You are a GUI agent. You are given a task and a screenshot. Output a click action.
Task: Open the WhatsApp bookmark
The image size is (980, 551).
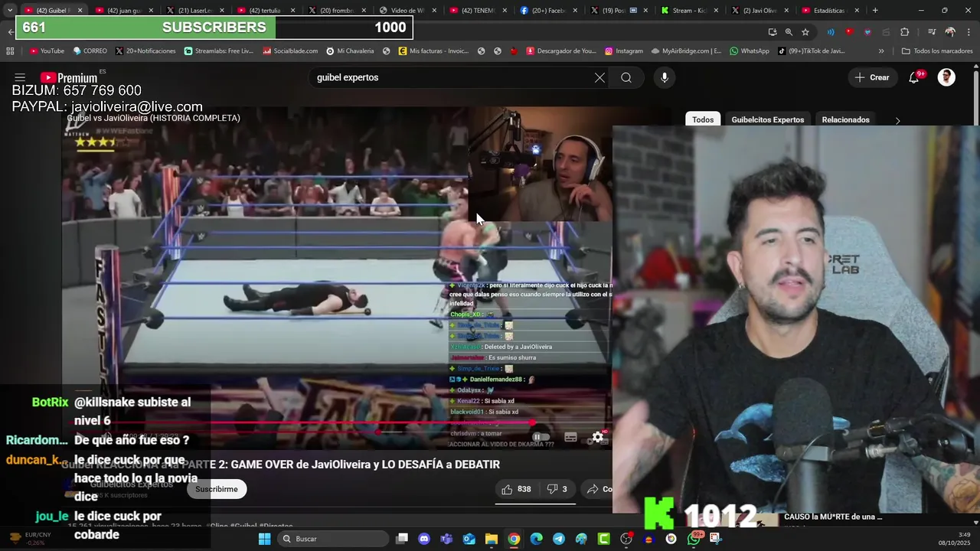point(750,51)
